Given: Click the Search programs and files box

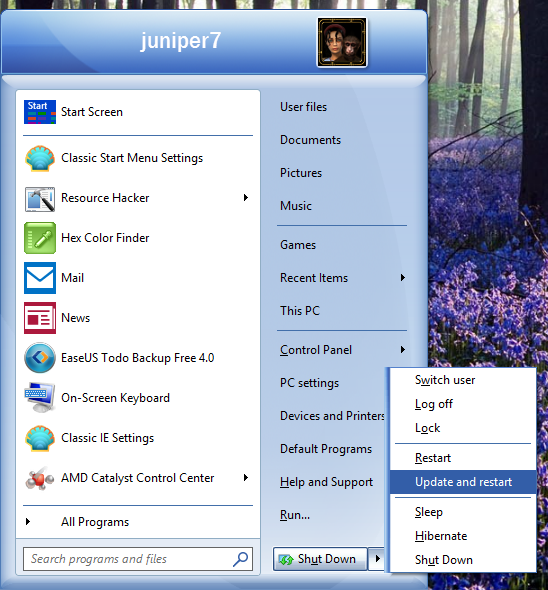Looking at the screenshot, I should (x=138, y=559).
